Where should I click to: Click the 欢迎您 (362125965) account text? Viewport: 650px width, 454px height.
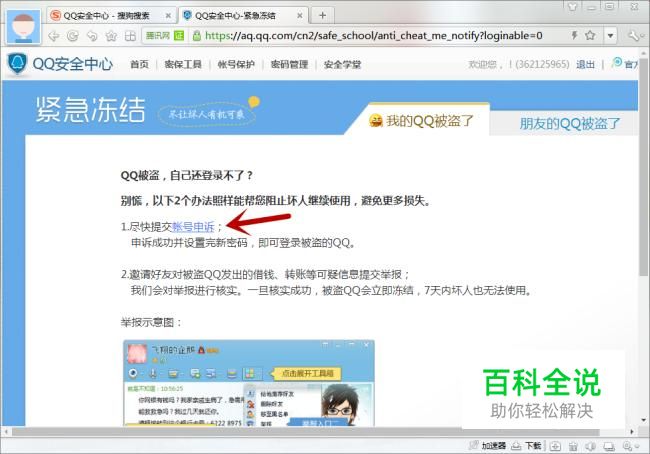click(x=519, y=65)
